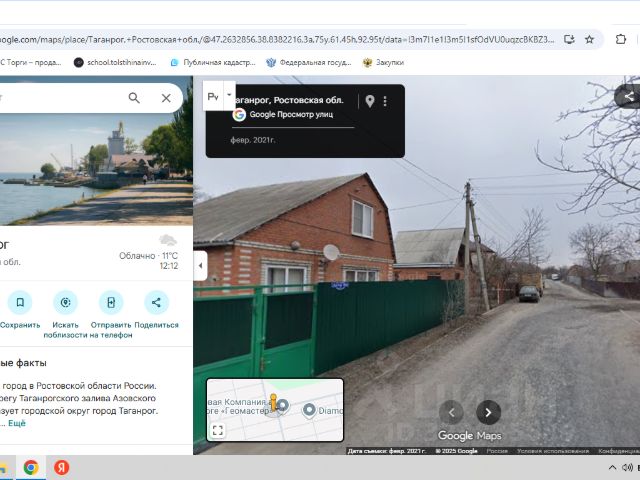The width and height of the screenshot is (640, 480).
Task: Click the 'Поделиться' share button
Action: click(x=156, y=309)
